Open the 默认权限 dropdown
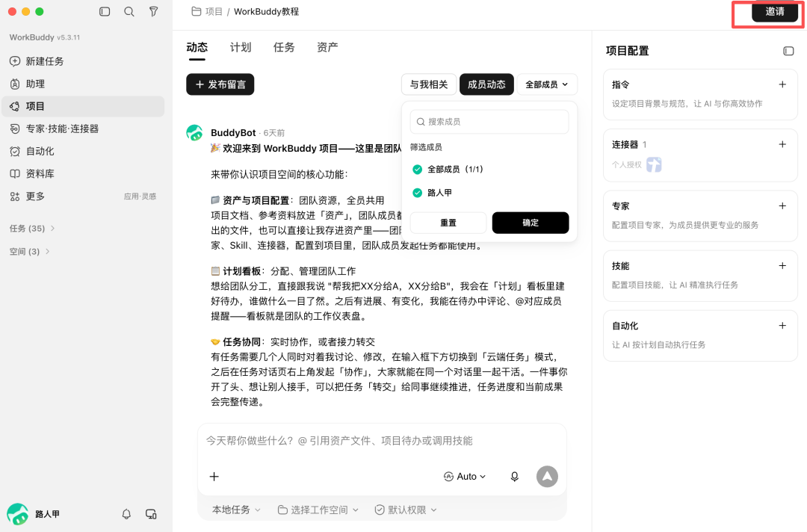 click(406, 510)
